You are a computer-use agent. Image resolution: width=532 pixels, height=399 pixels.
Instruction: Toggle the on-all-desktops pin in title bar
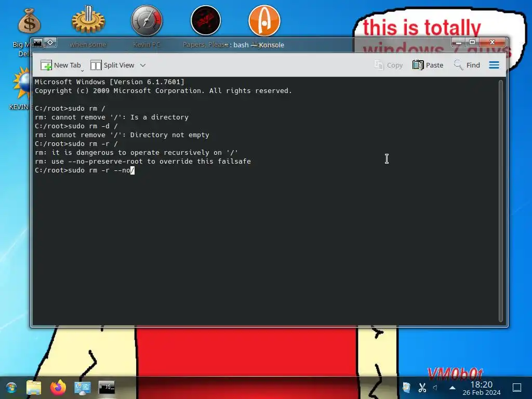[x=50, y=43]
